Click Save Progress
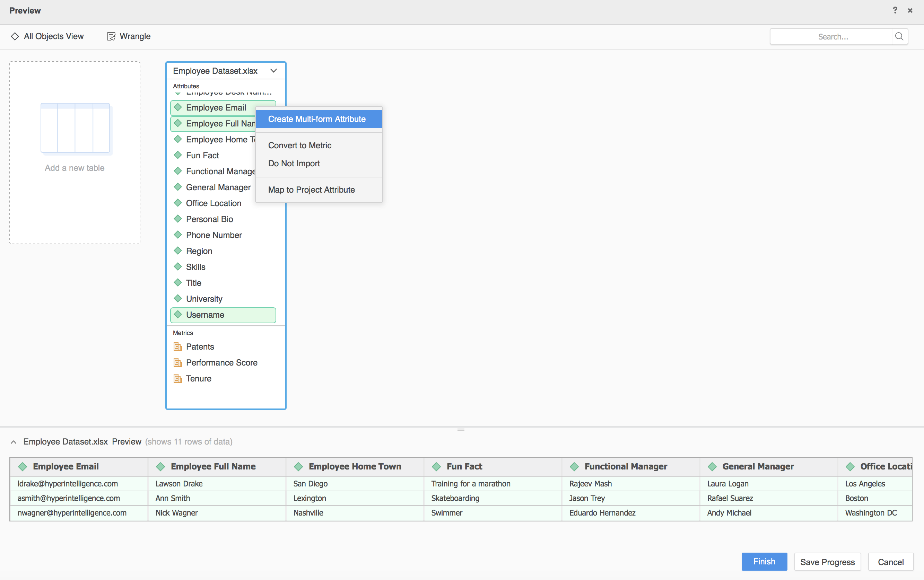924x580 pixels. coord(827,561)
